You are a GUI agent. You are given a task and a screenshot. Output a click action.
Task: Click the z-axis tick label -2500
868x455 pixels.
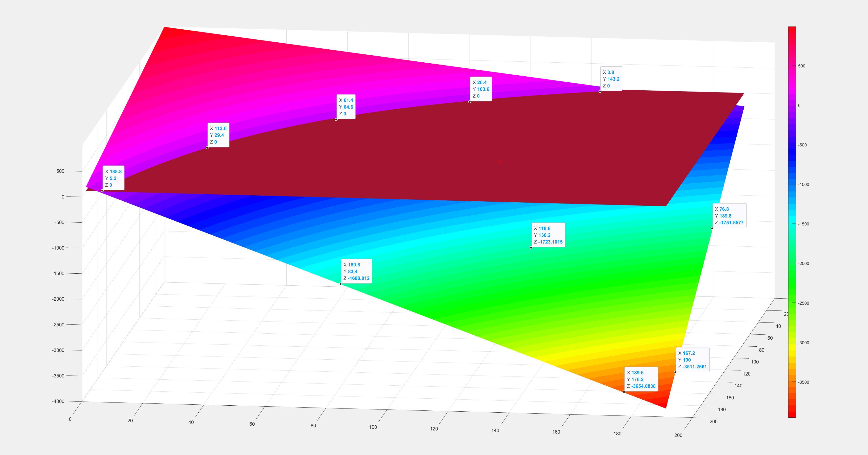pyautogui.click(x=58, y=325)
